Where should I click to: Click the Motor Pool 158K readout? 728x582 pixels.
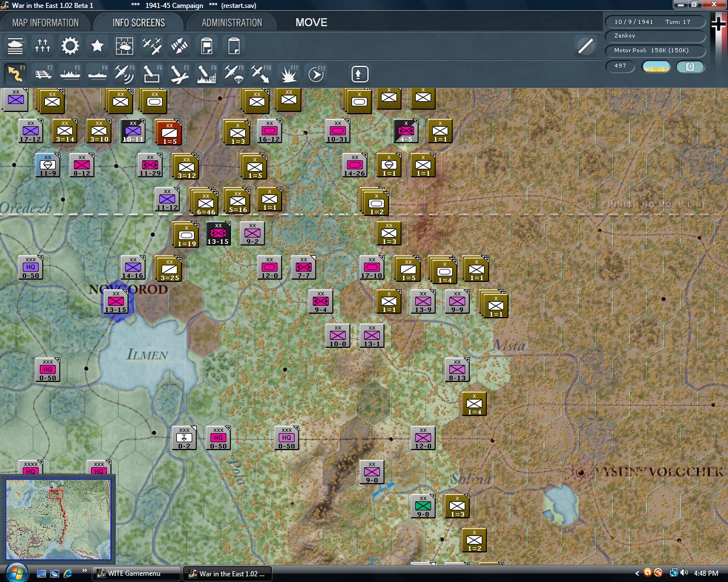655,51
